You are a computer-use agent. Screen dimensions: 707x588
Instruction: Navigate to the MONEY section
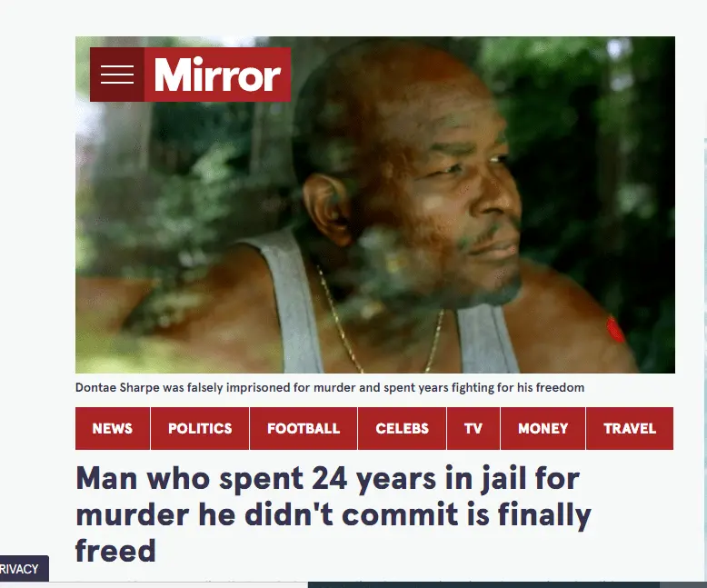(x=543, y=428)
